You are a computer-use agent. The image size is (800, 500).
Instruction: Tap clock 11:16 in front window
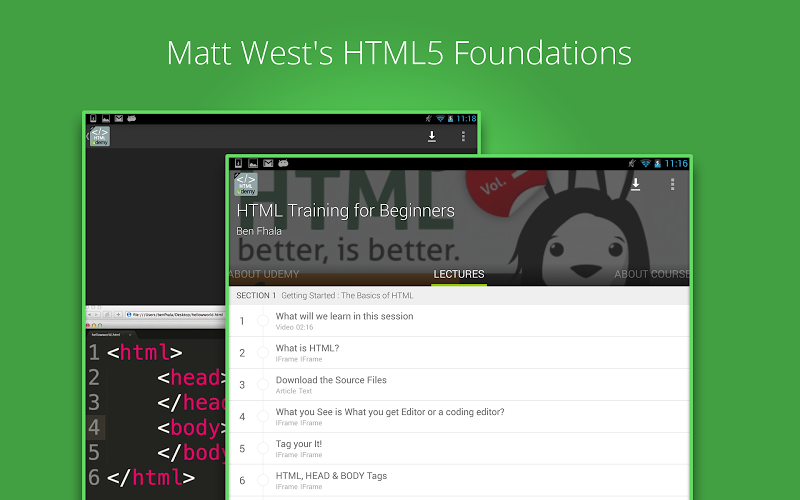[x=676, y=163]
